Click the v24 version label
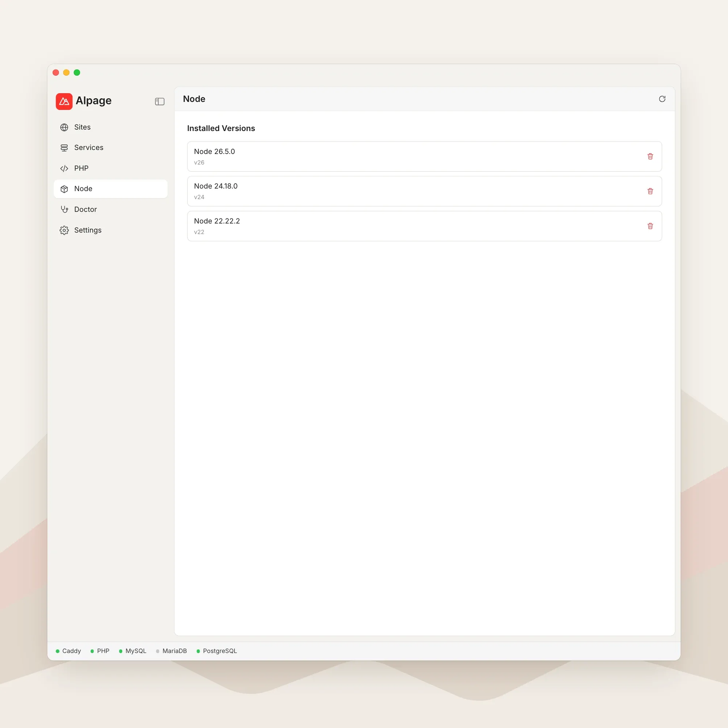 click(199, 197)
